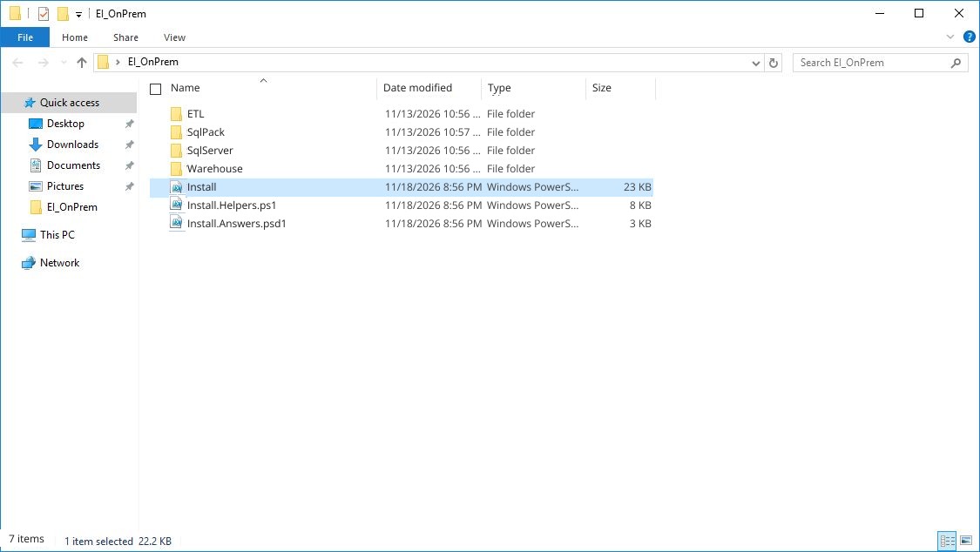Screen dimensions: 980x552
Task: Switch to details view layout
Action: click(x=947, y=541)
